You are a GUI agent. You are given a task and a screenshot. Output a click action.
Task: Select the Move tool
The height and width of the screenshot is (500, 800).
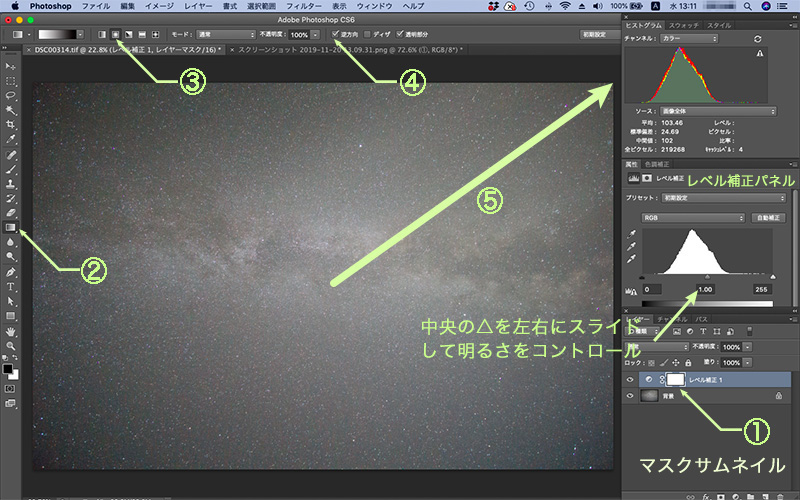tap(10, 67)
